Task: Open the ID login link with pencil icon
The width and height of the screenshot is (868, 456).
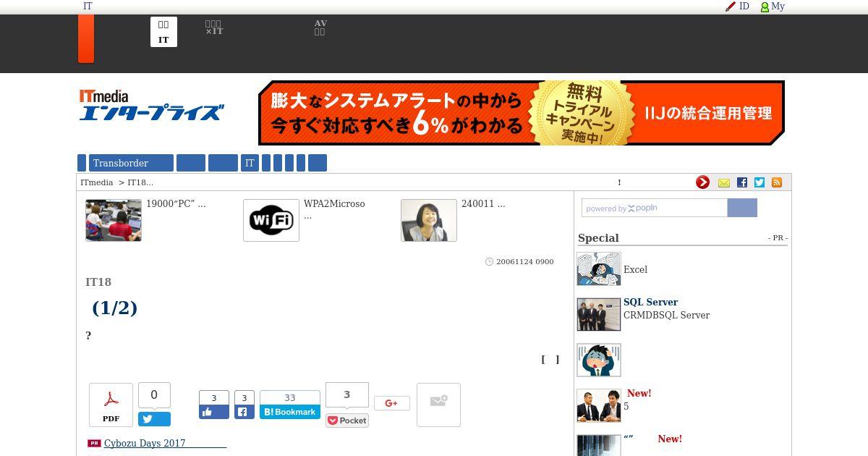Action: [x=737, y=7]
